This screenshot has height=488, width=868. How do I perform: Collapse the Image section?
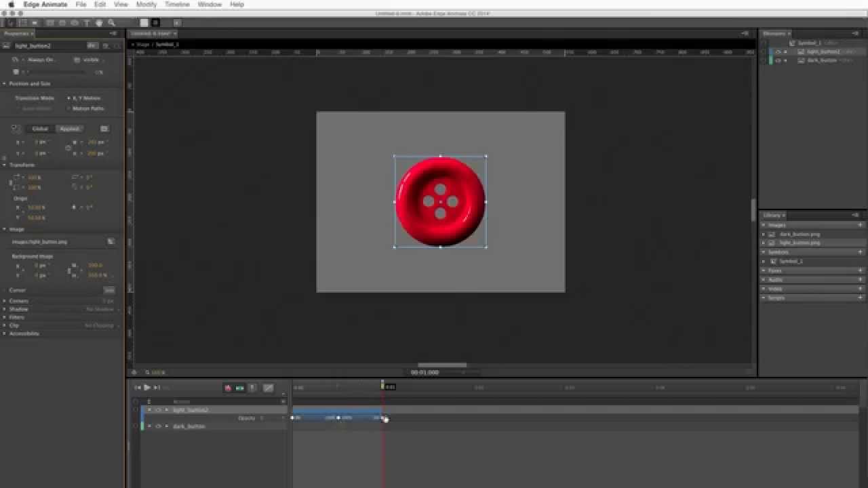[5, 229]
